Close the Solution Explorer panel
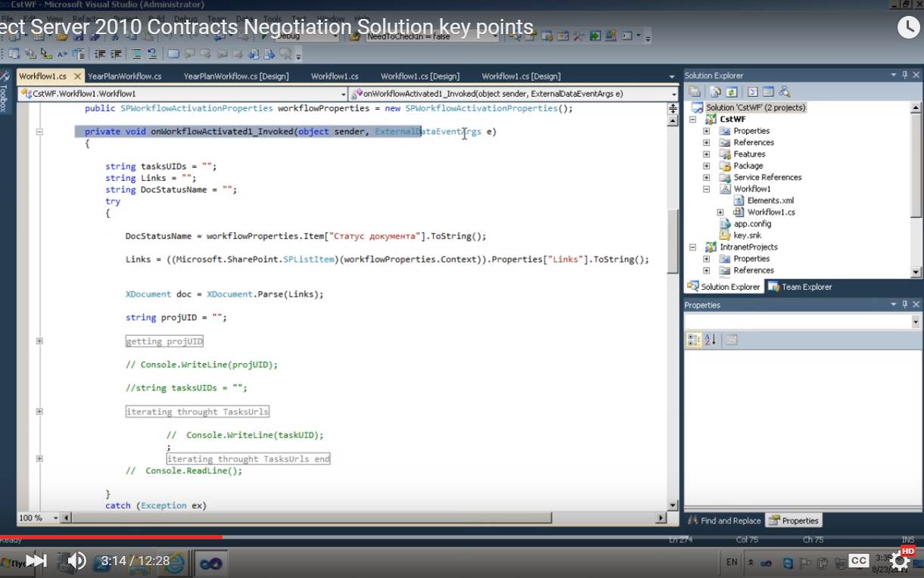Viewport: 924px width, 578px height. (916, 75)
